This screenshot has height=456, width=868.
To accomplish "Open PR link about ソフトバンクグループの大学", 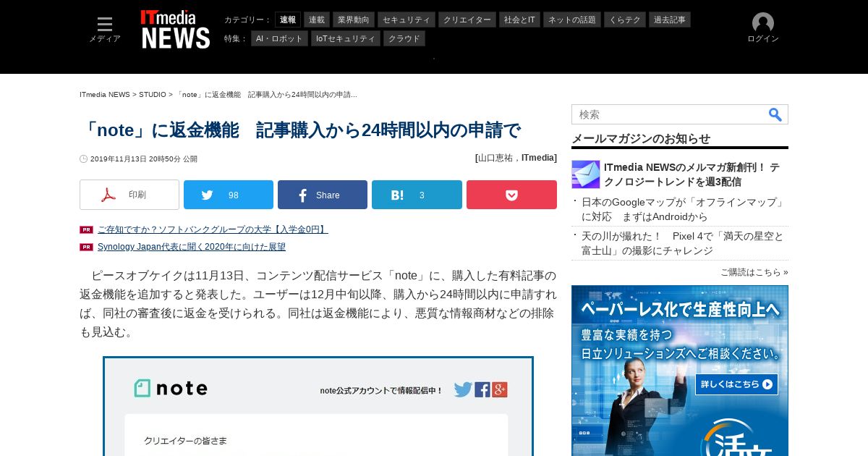I will click(x=213, y=229).
